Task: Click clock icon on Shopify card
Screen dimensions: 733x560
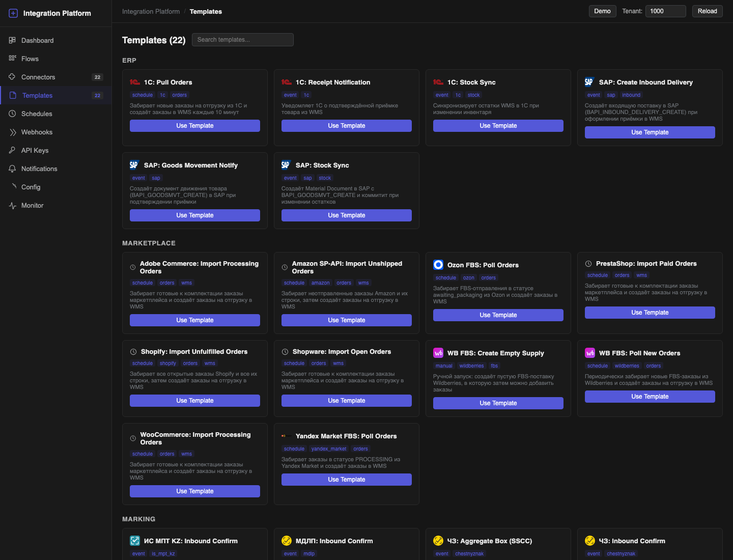Action: (x=133, y=352)
